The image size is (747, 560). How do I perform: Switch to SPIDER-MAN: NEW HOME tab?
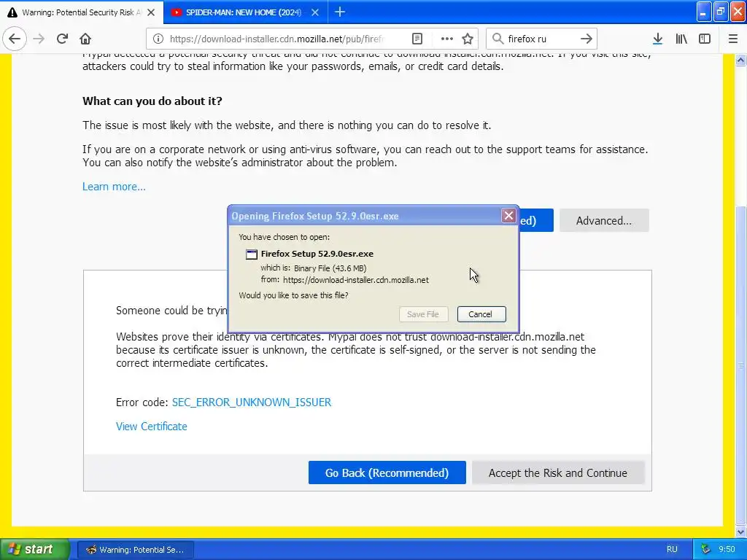245,12
